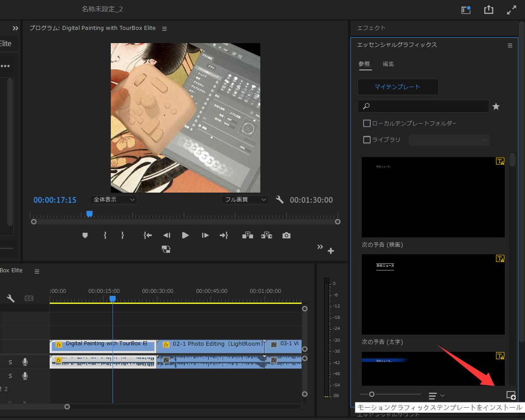
Task: Click the share export icon at top
Action: click(489, 10)
